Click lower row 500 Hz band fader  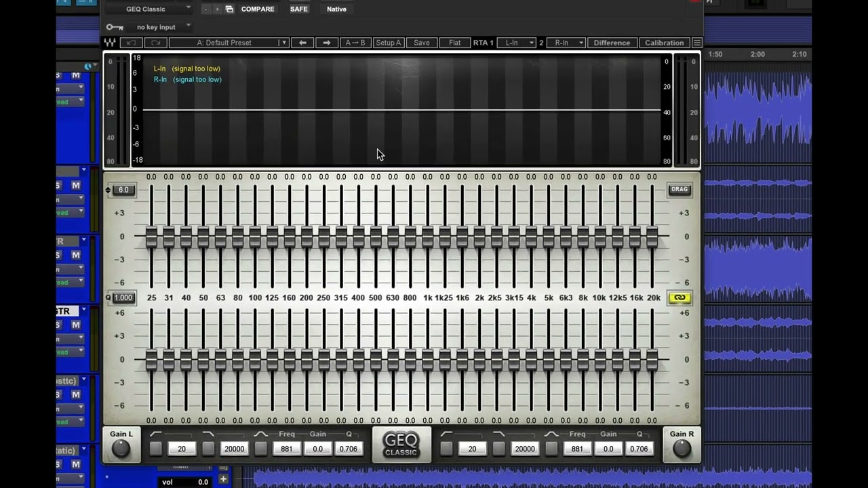[x=376, y=359]
